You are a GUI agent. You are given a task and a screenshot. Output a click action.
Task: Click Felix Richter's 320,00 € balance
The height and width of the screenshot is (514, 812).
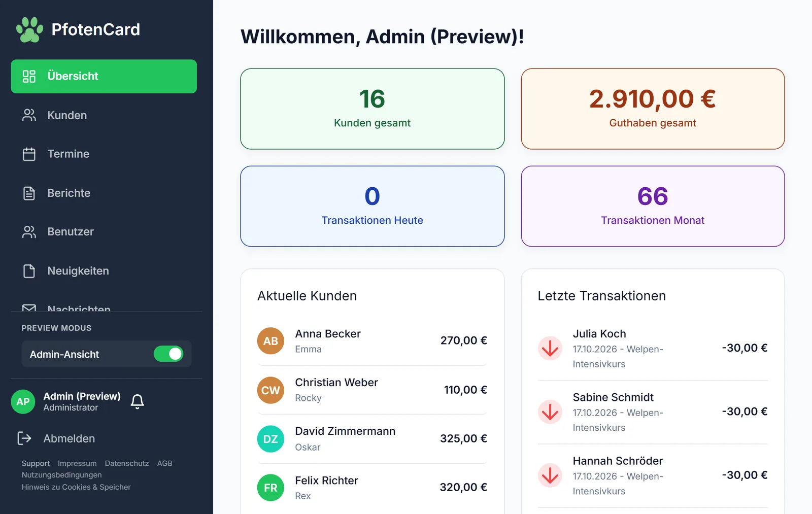(x=463, y=488)
